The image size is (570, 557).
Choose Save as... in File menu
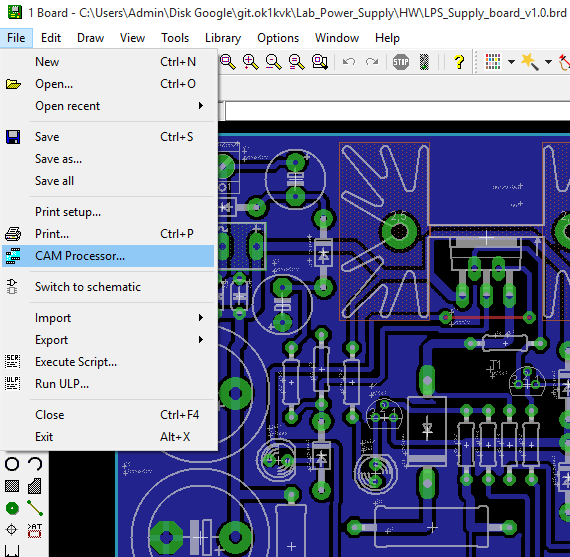pyautogui.click(x=108, y=159)
